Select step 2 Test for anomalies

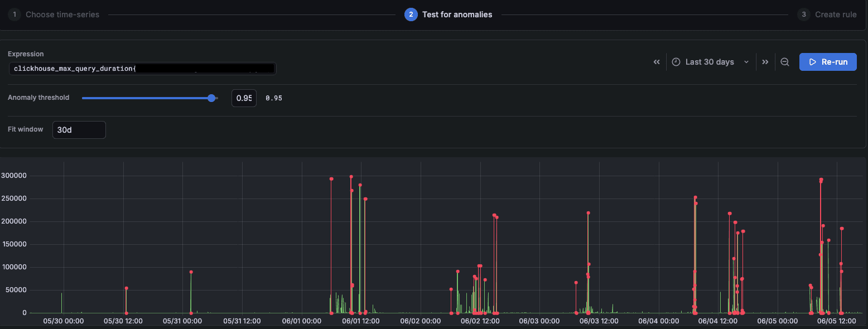tap(449, 14)
